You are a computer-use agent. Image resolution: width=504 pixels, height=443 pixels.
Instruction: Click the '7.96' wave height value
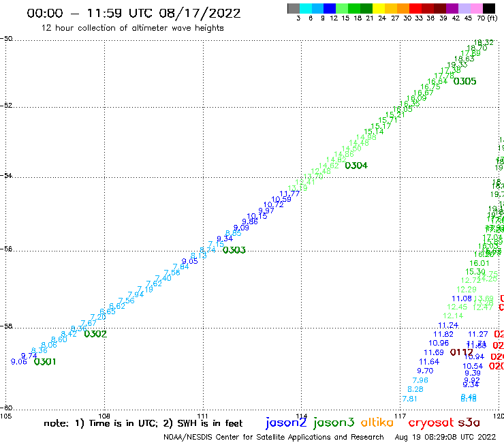pos(420,380)
